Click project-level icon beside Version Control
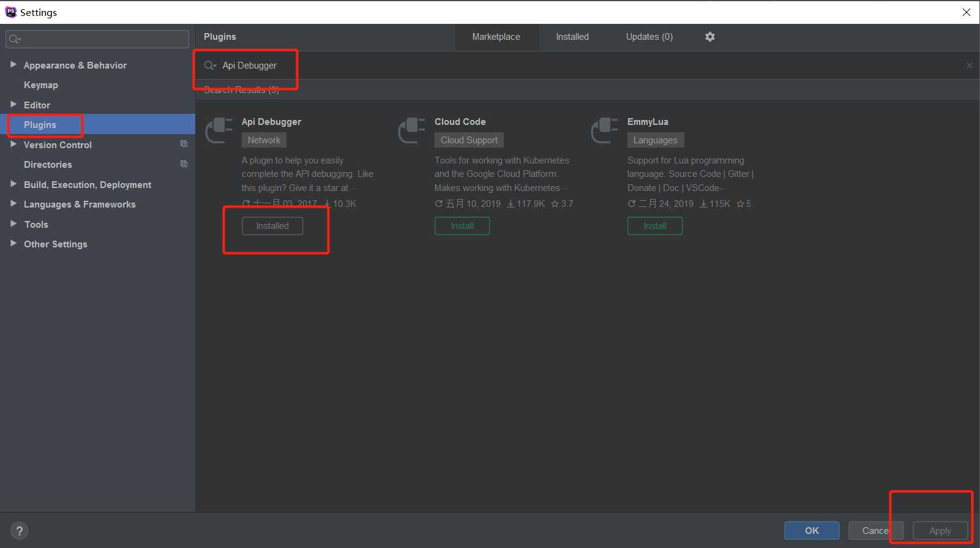Viewport: 980px width, 548px height. pos(184,144)
